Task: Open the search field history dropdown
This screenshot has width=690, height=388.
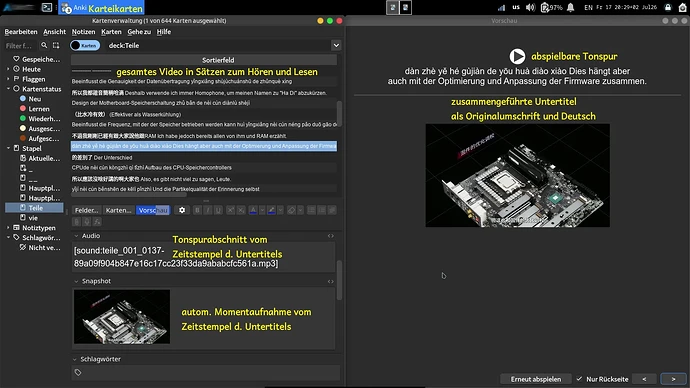Action: point(336,45)
